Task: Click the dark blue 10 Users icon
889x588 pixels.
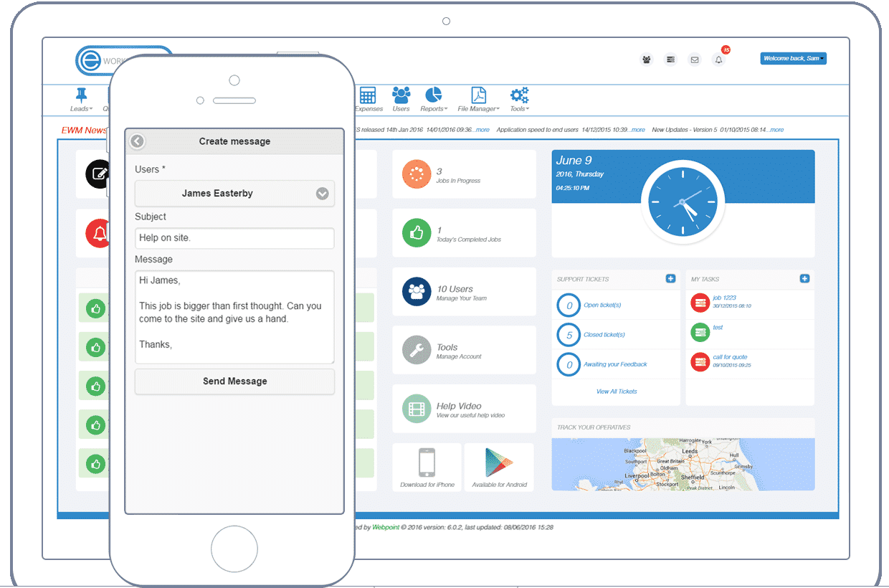Action: click(x=416, y=292)
